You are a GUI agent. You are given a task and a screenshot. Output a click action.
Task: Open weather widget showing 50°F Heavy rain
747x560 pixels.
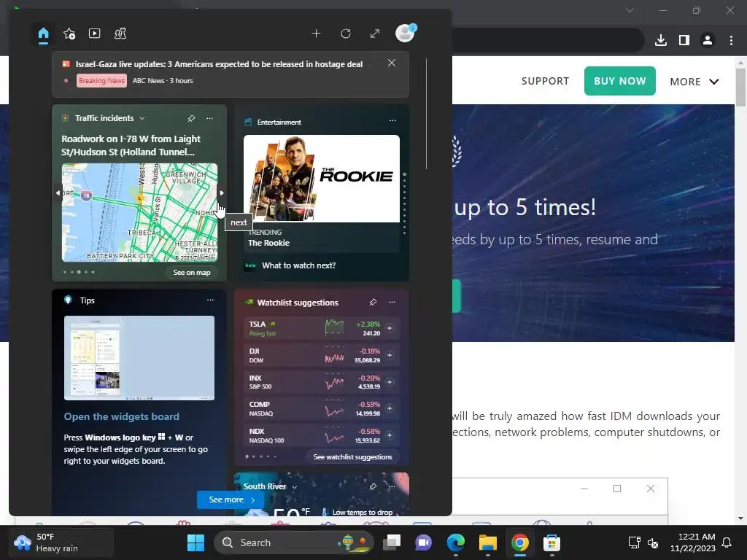pyautogui.click(x=61, y=542)
